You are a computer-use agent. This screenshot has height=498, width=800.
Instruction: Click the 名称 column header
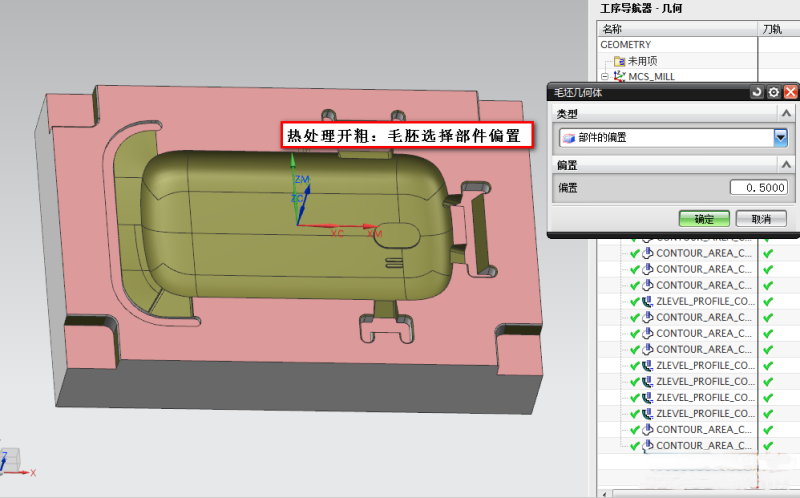pyautogui.click(x=612, y=30)
